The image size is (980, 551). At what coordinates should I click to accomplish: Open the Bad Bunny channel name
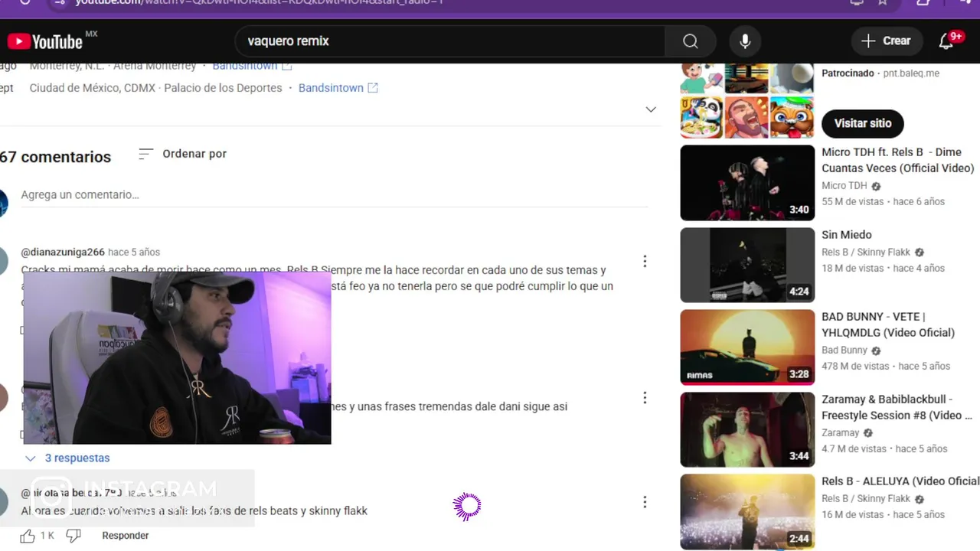coord(844,350)
